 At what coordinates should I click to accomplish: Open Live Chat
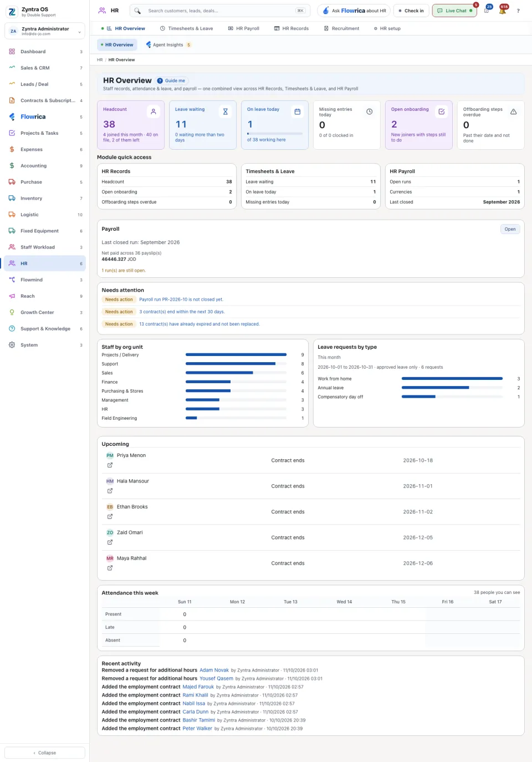[x=454, y=11]
